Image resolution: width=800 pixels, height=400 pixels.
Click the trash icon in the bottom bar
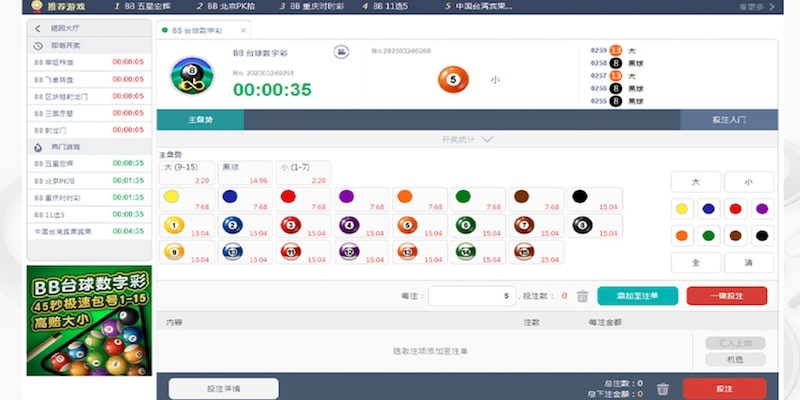[x=661, y=389]
